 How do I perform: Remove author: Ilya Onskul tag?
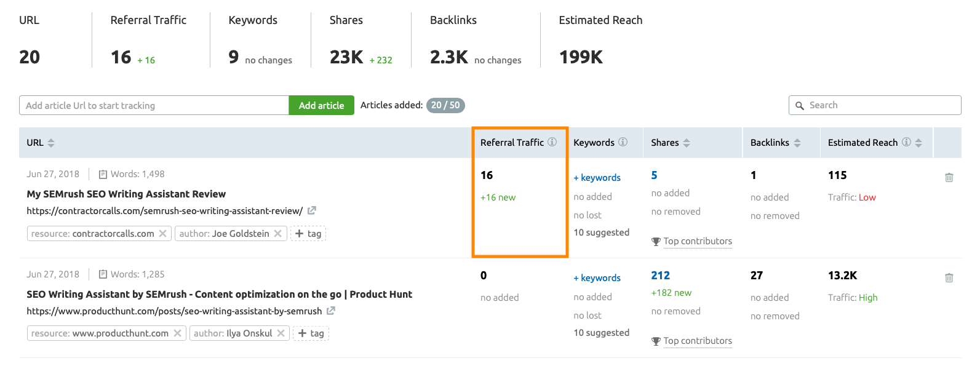coord(281,333)
